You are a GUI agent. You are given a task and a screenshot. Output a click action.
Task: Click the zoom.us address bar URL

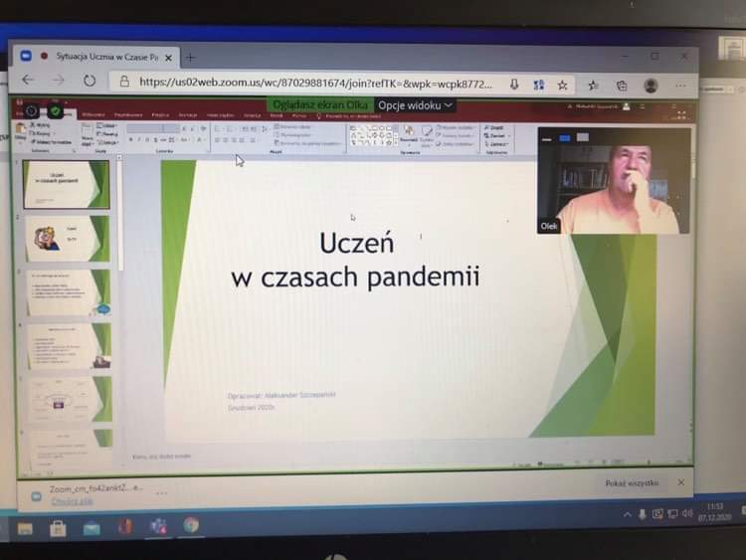tap(316, 84)
